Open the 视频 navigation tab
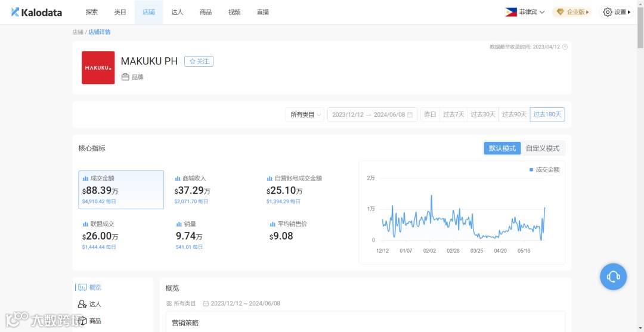The image size is (644, 332). point(234,12)
